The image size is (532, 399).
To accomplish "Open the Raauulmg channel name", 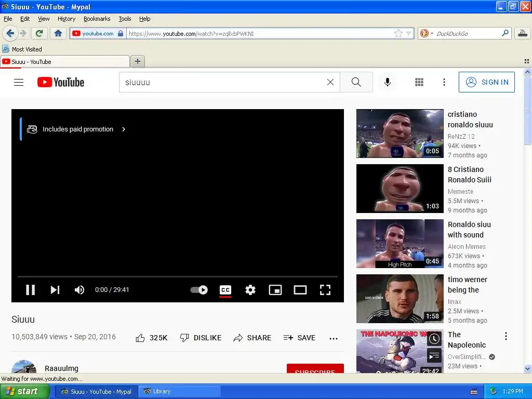I will pyautogui.click(x=61, y=368).
